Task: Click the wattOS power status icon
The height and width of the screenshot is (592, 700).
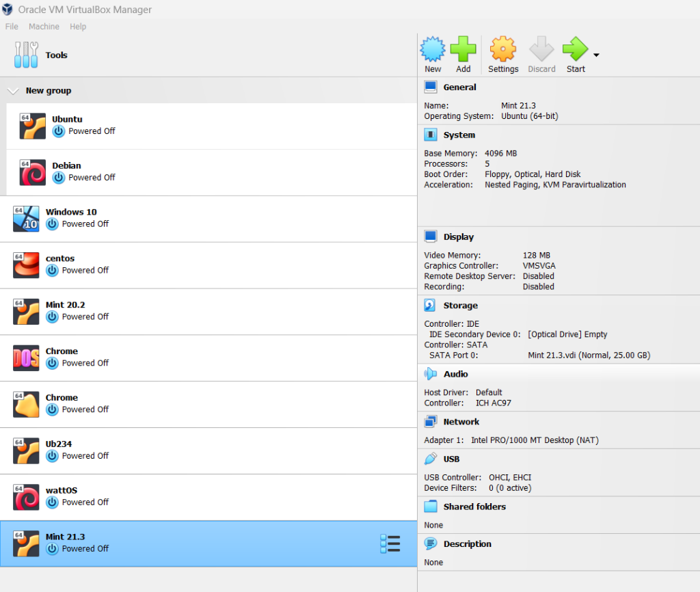Action: click(52, 502)
